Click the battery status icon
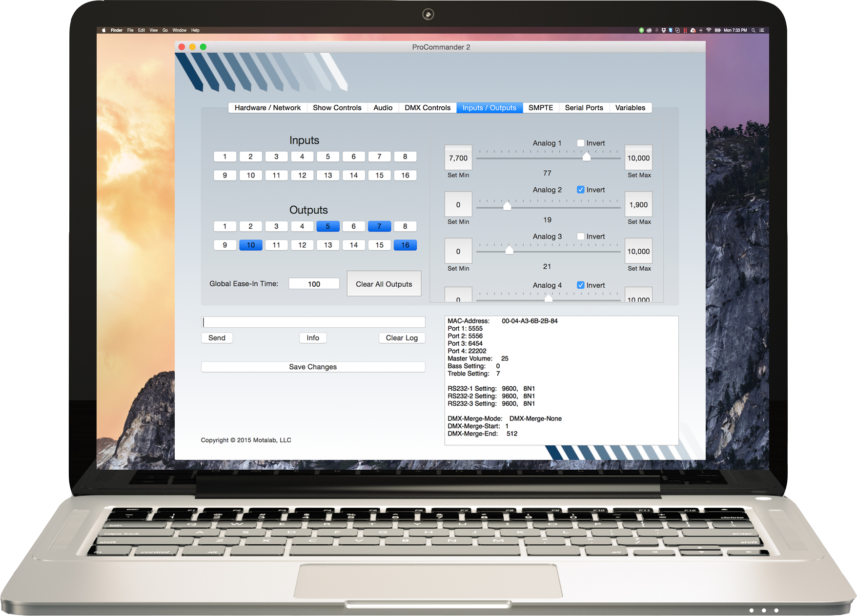This screenshot has width=857, height=616. click(x=717, y=30)
